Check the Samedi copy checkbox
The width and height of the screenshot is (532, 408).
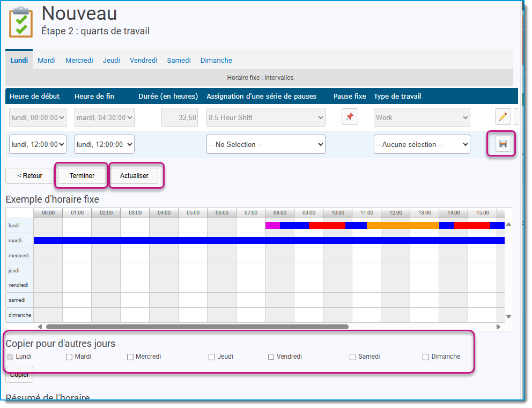pyautogui.click(x=353, y=357)
